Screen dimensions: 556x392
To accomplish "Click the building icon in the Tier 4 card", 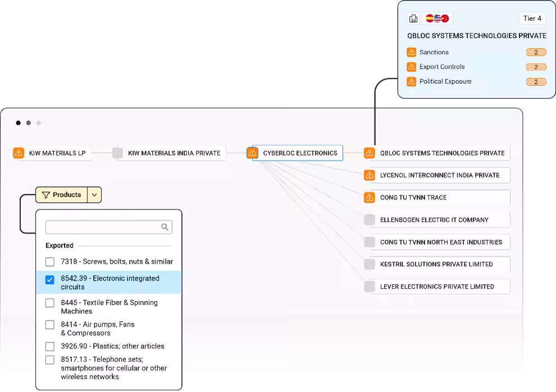I will pyautogui.click(x=413, y=19).
